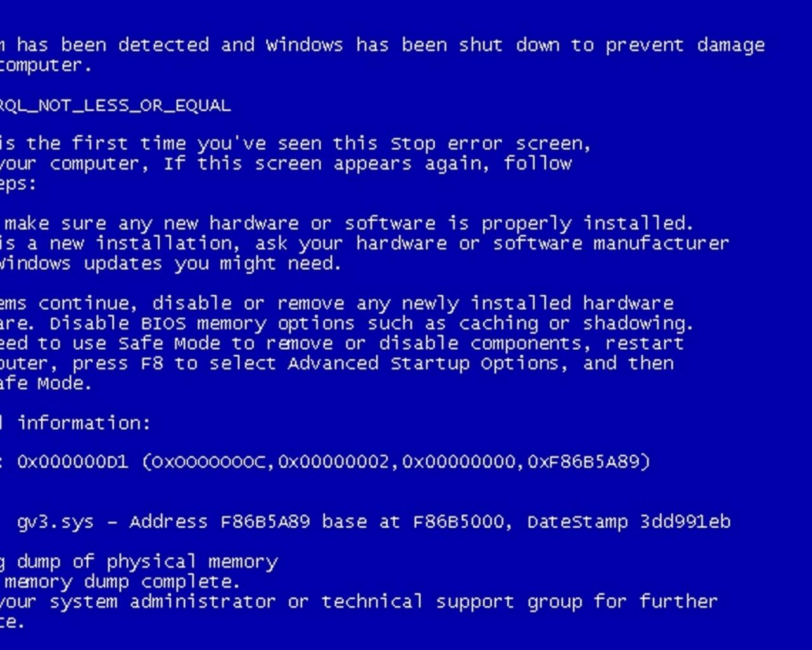Viewport: 812px width, 650px height.
Task: Click the words 'Safe Mode' in restart line
Action: coord(169,343)
